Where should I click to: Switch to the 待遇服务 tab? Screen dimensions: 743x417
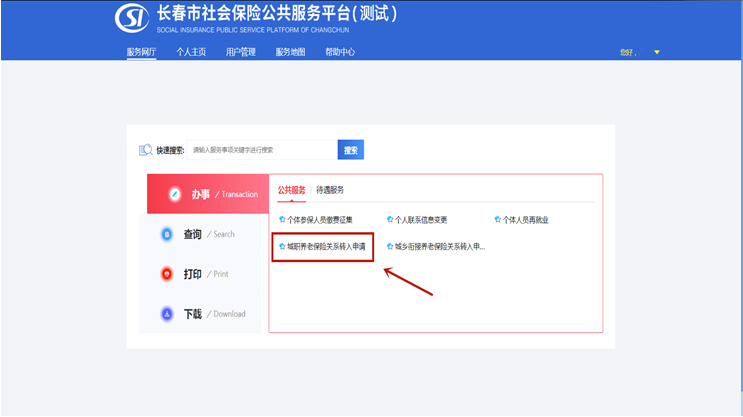point(330,190)
